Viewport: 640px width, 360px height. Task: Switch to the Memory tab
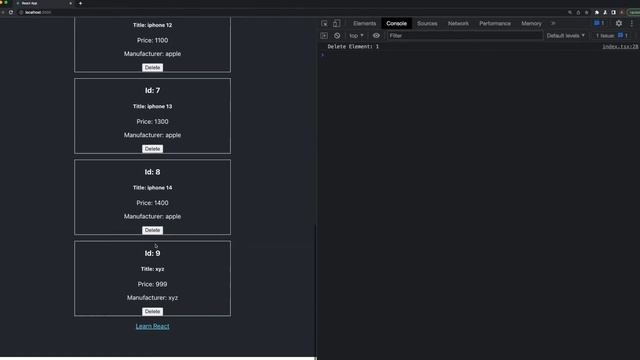pos(531,24)
